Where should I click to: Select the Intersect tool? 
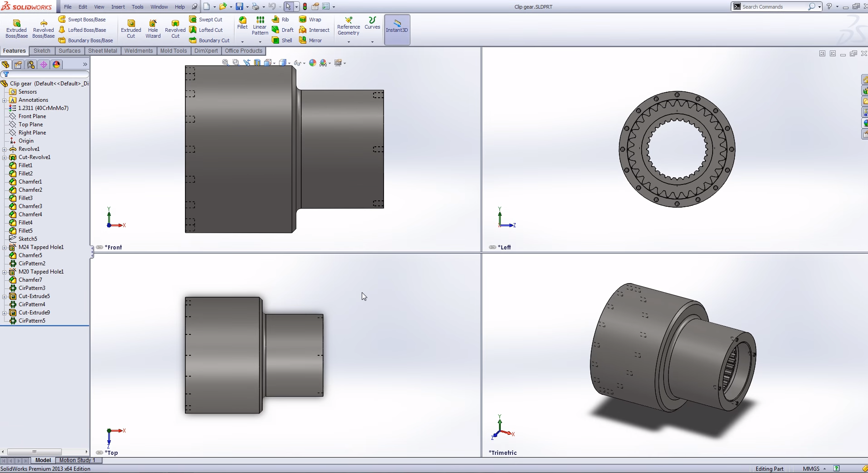click(x=314, y=30)
